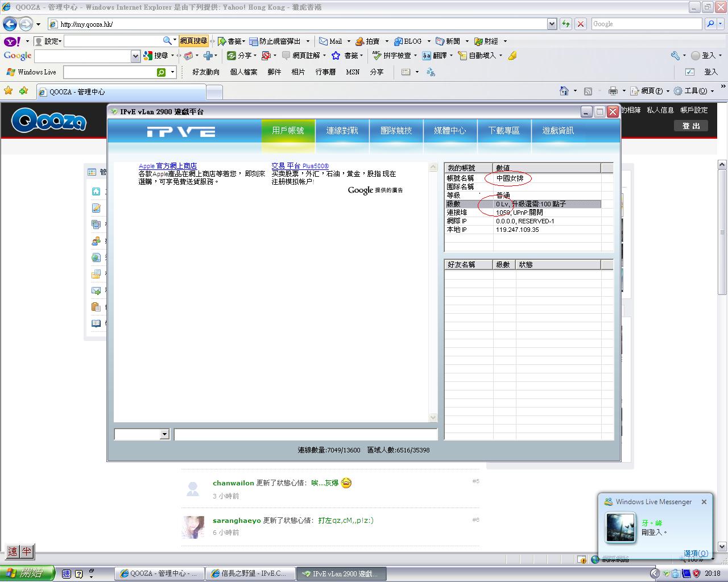Switch to the 連線對戰 tab
Viewport: 728px width, 582px height.
click(x=342, y=131)
